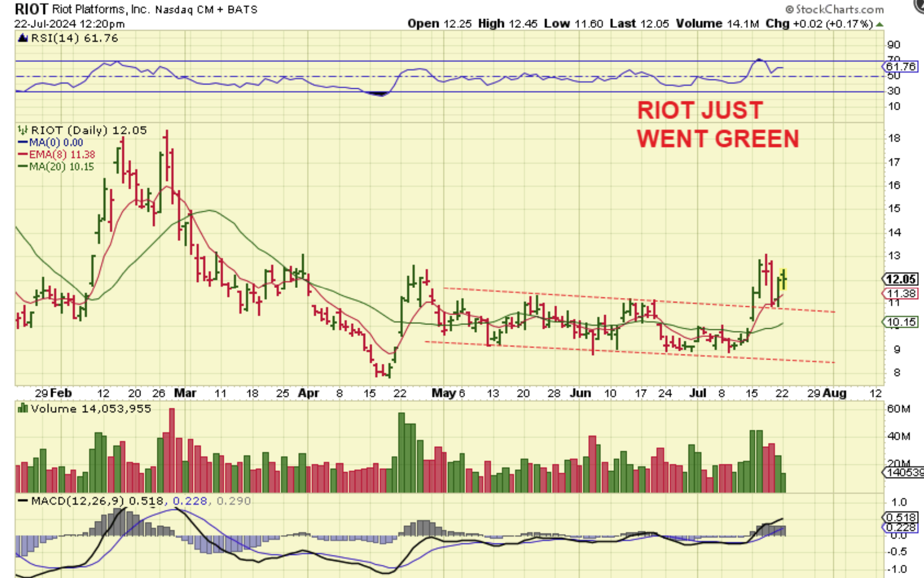Click the blue MA(0) legend line swatch
The height and width of the screenshot is (578, 924).
click(23, 142)
